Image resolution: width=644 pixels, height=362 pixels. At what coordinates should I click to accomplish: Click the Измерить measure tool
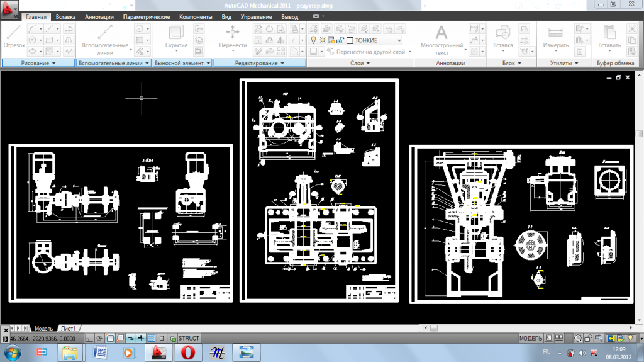tap(555, 37)
